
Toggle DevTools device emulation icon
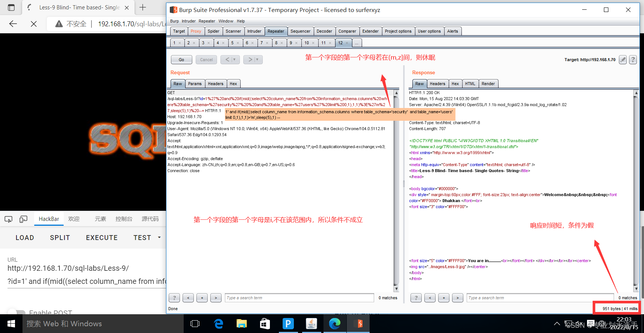click(x=23, y=219)
